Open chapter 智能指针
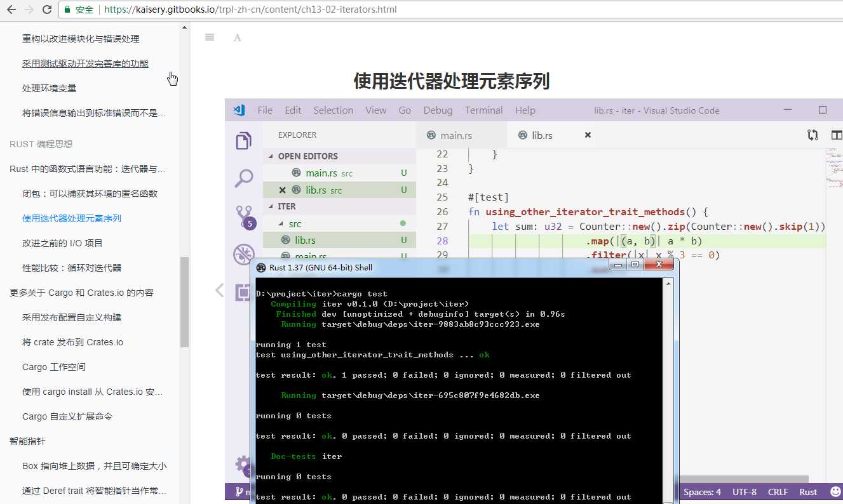The width and height of the screenshot is (843, 504). 27,441
